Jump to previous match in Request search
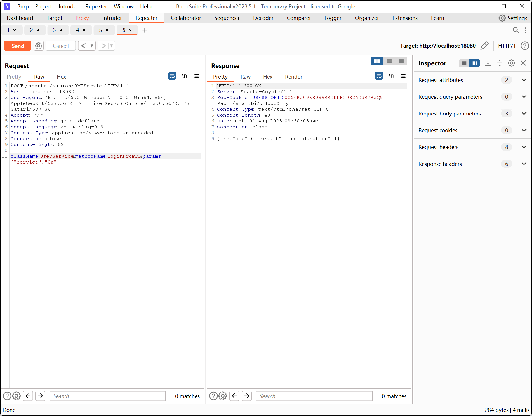Viewport: 532px width, 416px height. 28,396
